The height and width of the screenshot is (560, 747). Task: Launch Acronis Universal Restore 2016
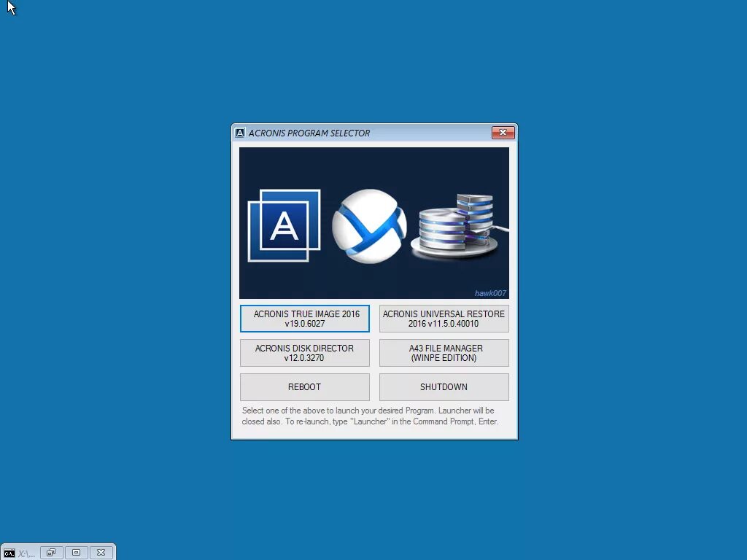444,319
